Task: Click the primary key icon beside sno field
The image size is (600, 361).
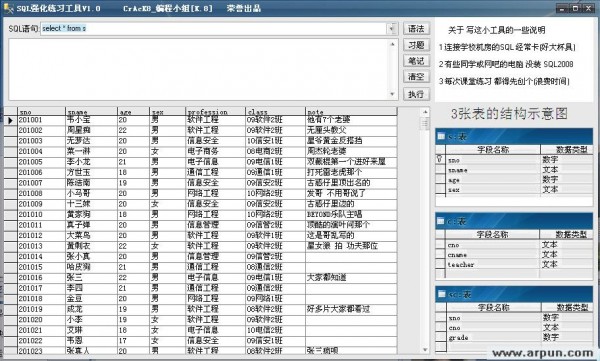Action: pyautogui.click(x=440, y=159)
